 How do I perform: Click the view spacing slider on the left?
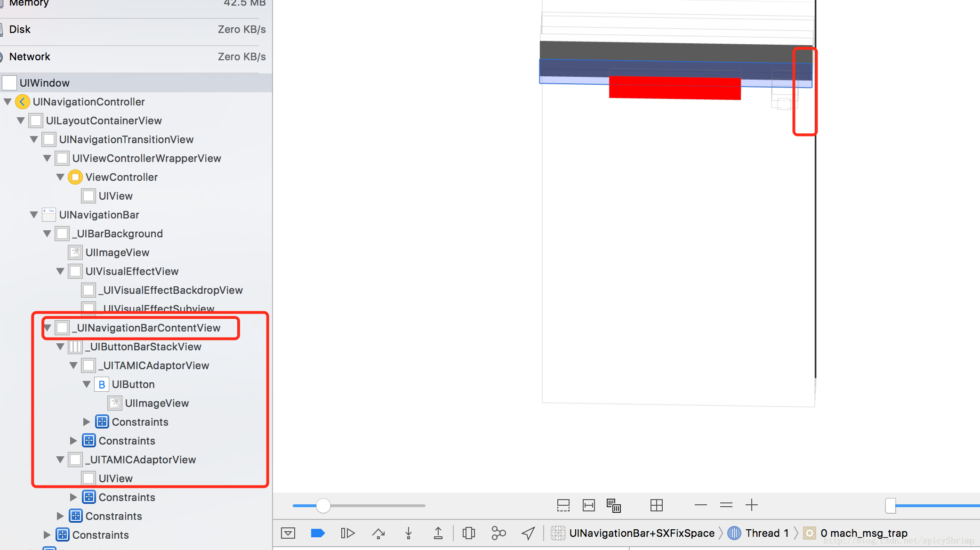coord(323,506)
